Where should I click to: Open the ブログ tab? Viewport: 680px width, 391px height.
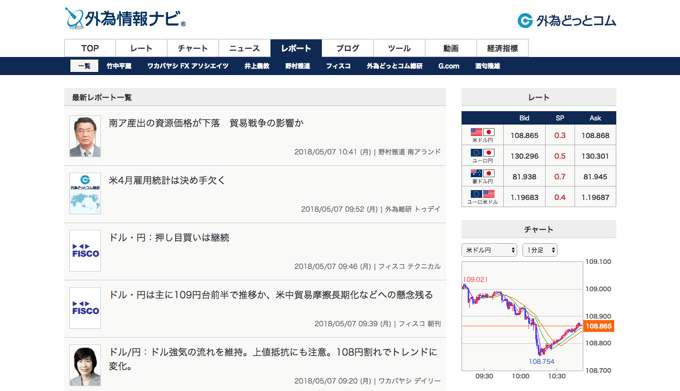click(348, 48)
